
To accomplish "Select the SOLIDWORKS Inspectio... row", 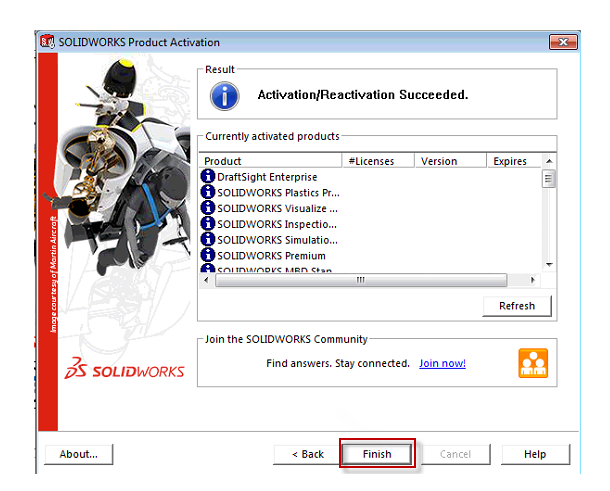I will click(x=370, y=224).
